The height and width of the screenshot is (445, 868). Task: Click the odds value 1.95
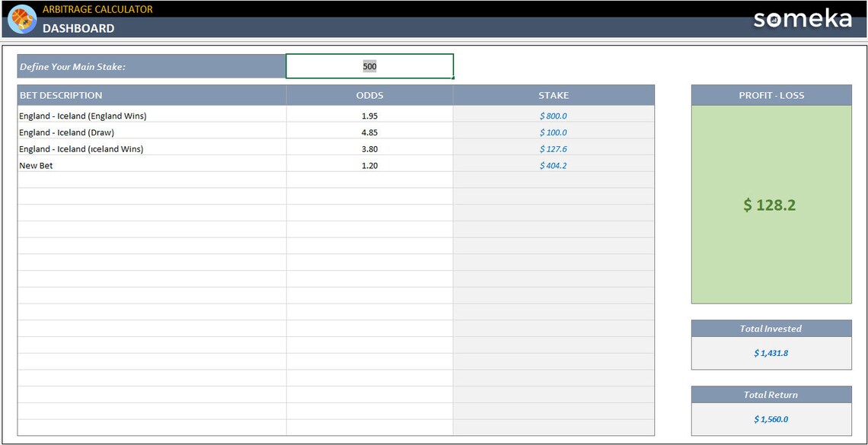tap(369, 116)
